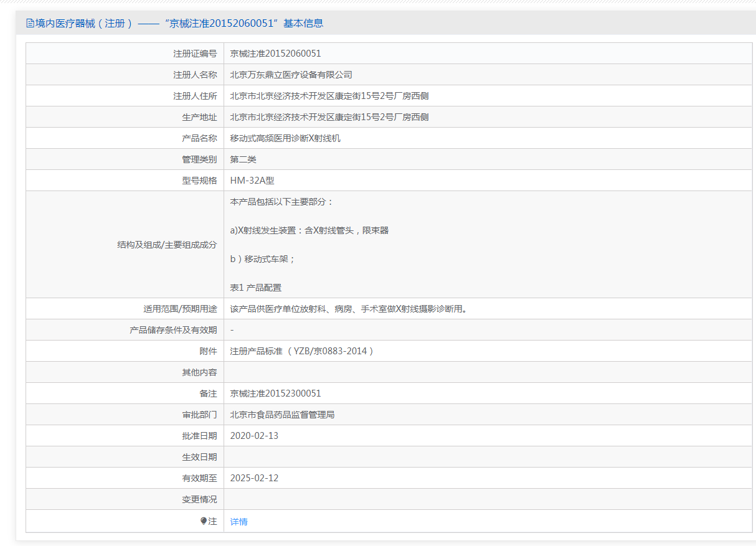
Task: Click the 管理类别 row label
Action: pos(199,159)
